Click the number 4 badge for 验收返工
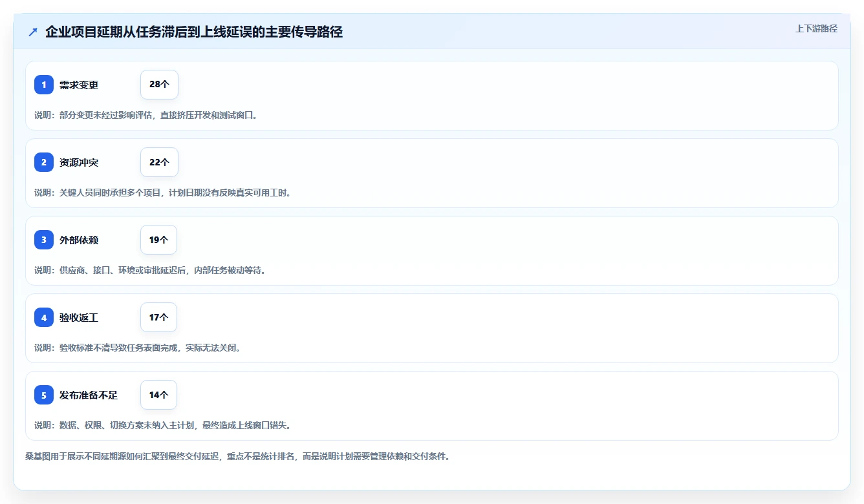The image size is (864, 504). (44, 317)
